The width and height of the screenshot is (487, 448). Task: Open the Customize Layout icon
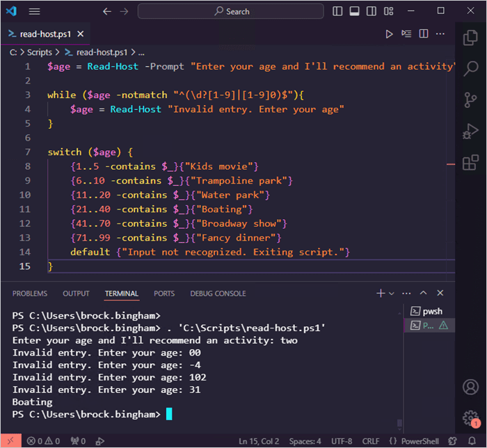(x=388, y=11)
